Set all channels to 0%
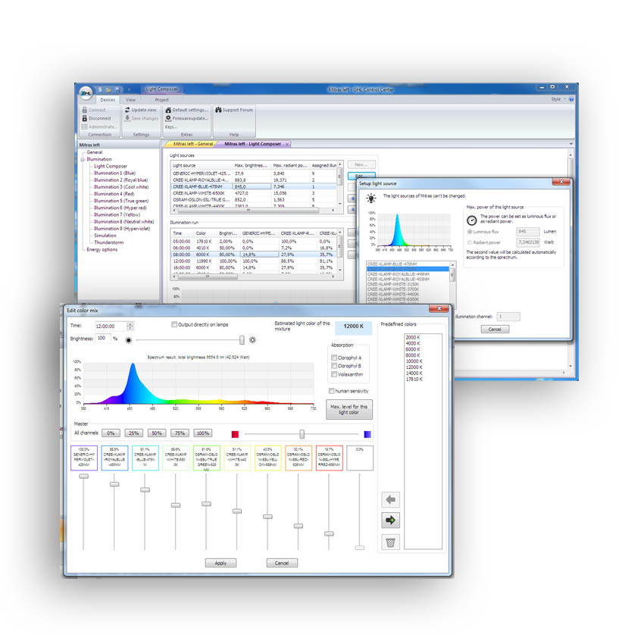The height and width of the screenshot is (644, 644). click(111, 433)
